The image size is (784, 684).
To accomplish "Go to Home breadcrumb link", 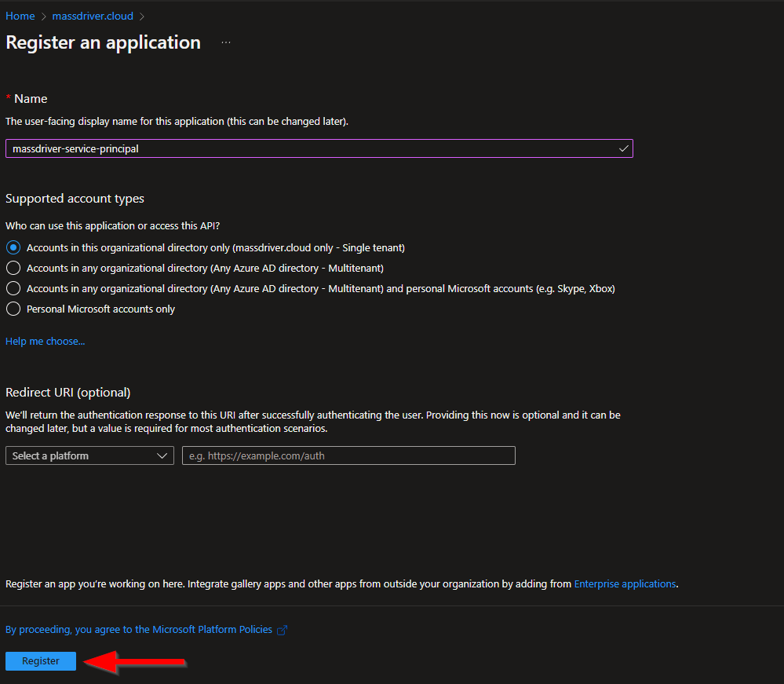I will [20, 16].
